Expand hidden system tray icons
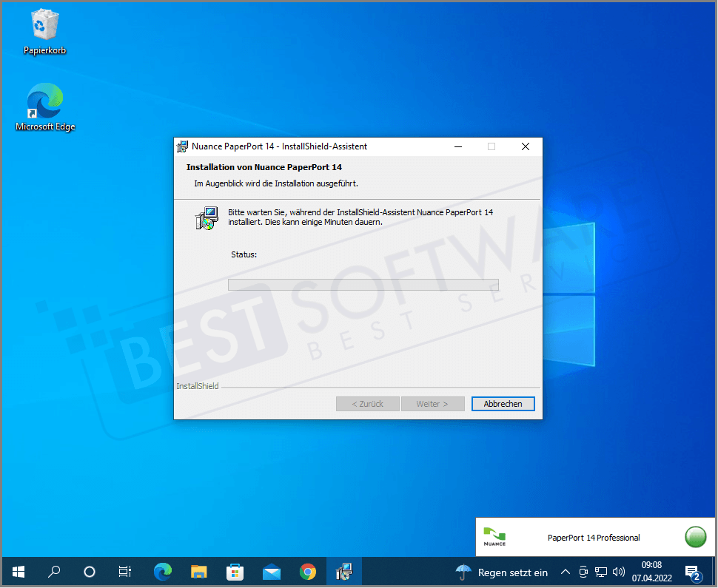This screenshot has height=588, width=718. (x=565, y=572)
